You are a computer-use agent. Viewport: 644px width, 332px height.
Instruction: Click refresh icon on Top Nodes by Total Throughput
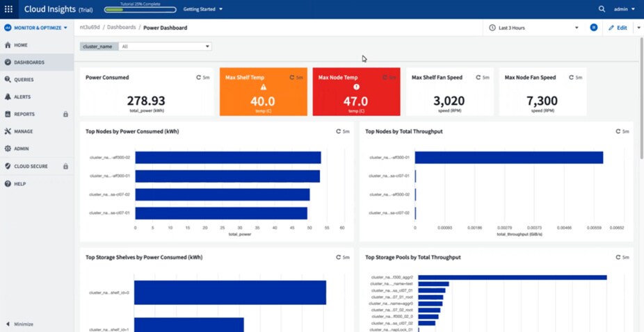[617, 131]
